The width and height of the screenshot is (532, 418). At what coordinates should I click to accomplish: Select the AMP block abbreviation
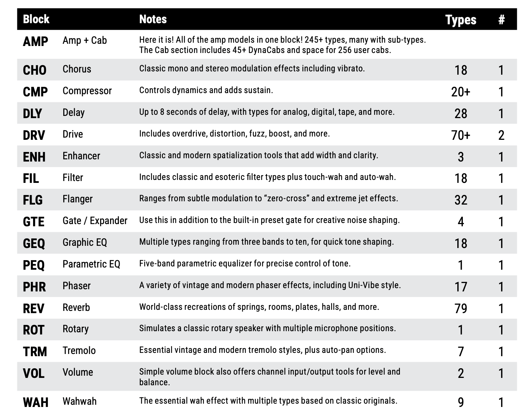(x=35, y=42)
